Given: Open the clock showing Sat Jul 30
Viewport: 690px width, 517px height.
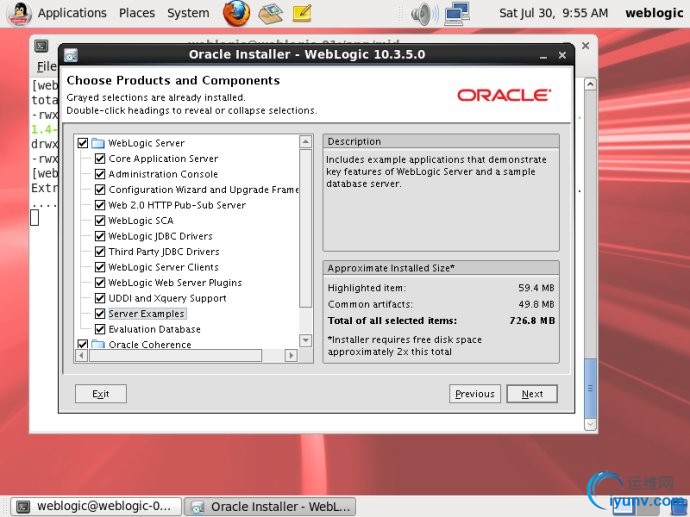Looking at the screenshot, I should 554,13.
